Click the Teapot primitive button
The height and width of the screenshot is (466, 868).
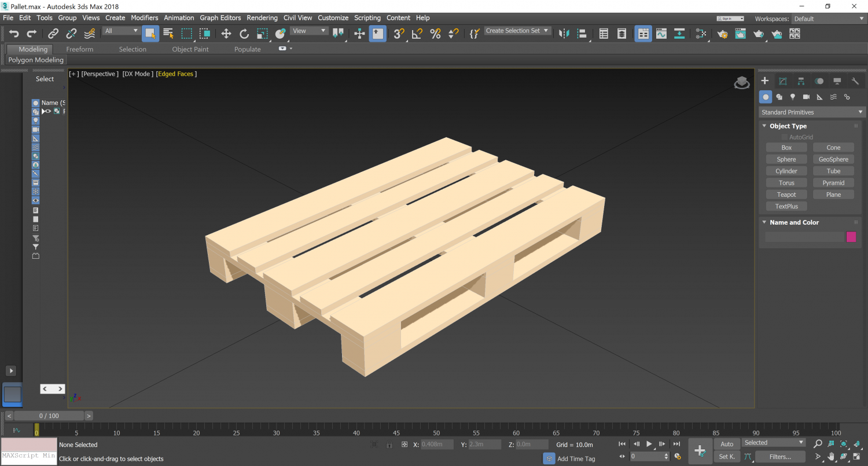coord(786,194)
